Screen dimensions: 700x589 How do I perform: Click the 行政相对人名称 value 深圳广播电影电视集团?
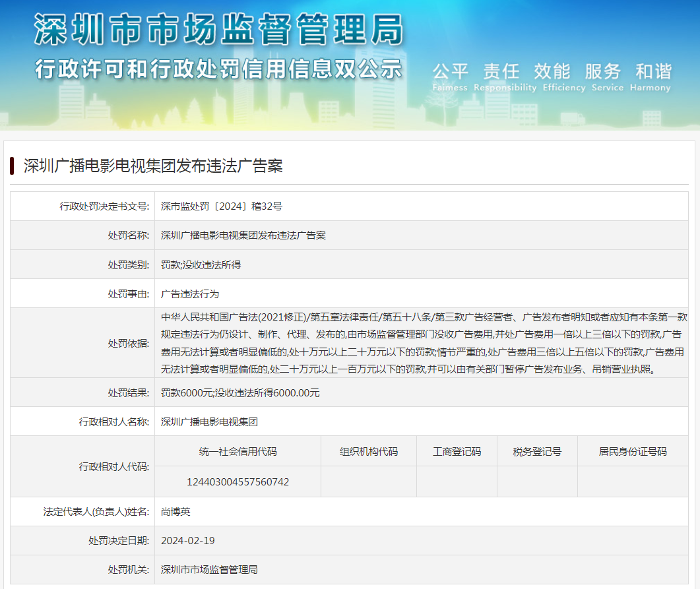pos(209,421)
